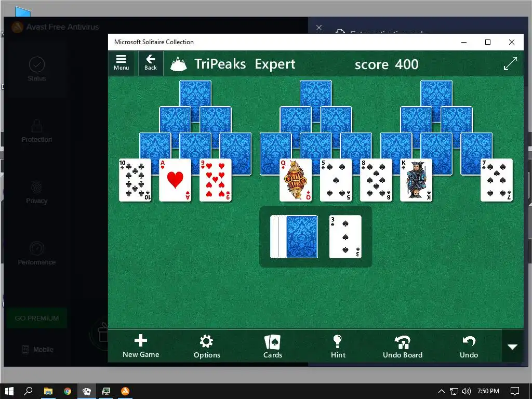Click the score 400 display
Image resolution: width=532 pixels, height=399 pixels.
[387, 64]
